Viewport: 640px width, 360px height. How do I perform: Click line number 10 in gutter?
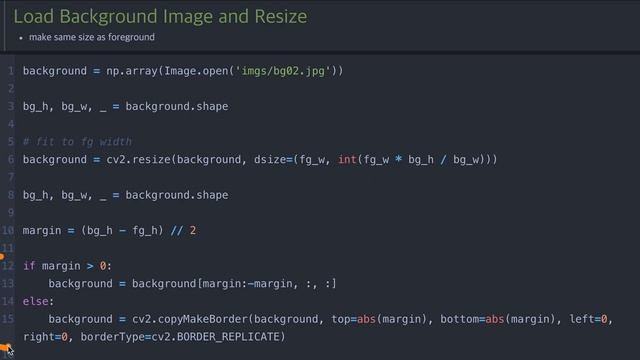coord(8,231)
